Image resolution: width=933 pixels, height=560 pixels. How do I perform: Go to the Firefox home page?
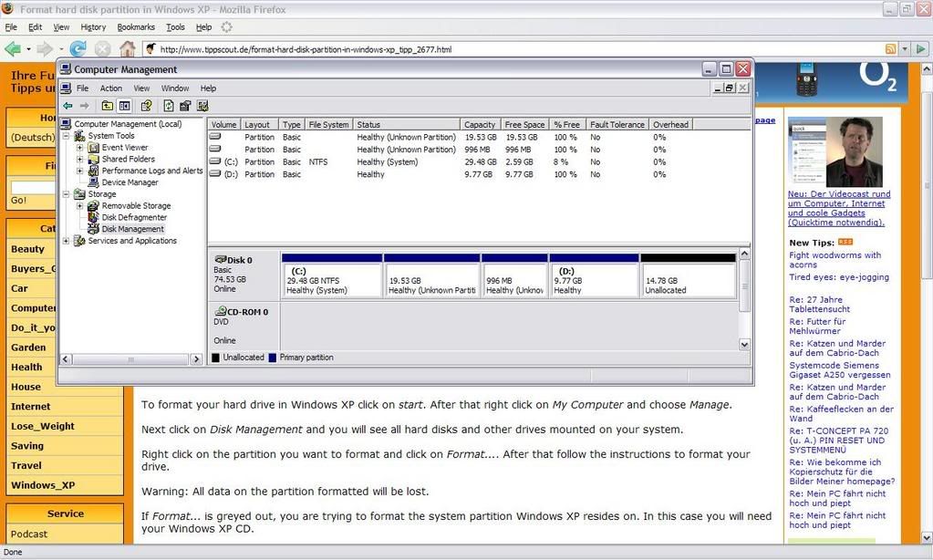127,49
